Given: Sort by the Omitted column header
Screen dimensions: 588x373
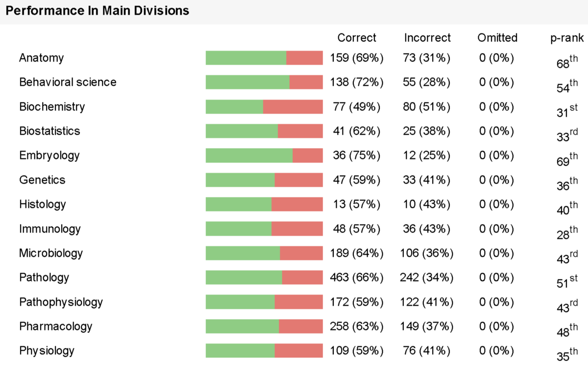Looking at the screenshot, I should (497, 38).
